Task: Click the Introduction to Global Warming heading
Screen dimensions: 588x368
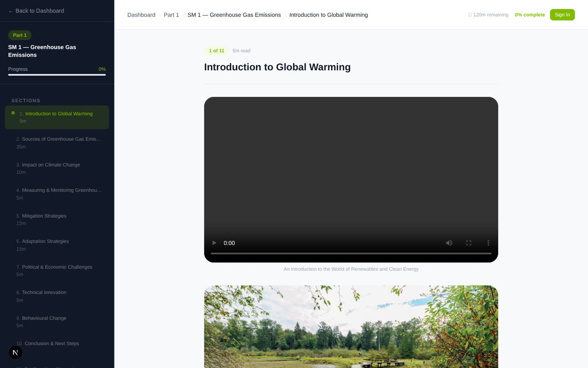Action: [277, 67]
